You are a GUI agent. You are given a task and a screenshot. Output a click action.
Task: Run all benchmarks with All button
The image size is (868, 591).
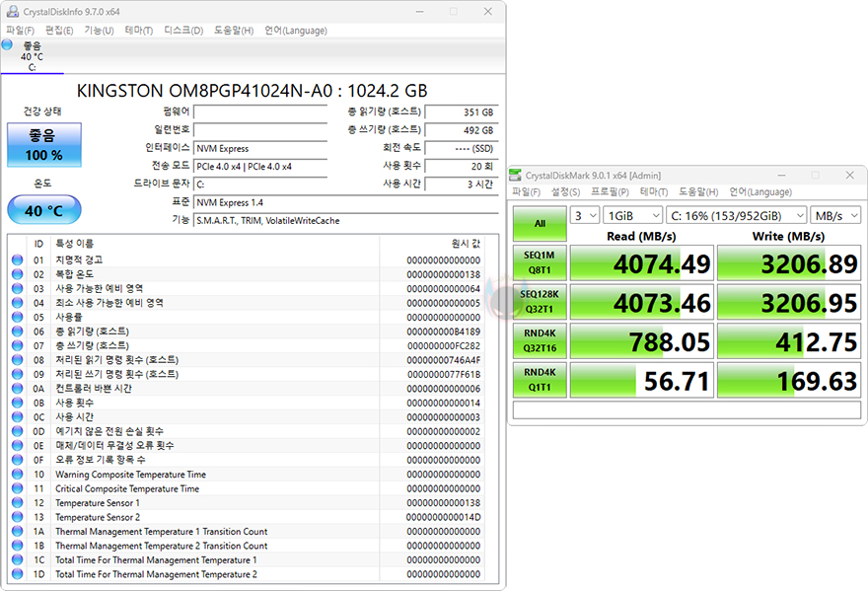(x=540, y=223)
